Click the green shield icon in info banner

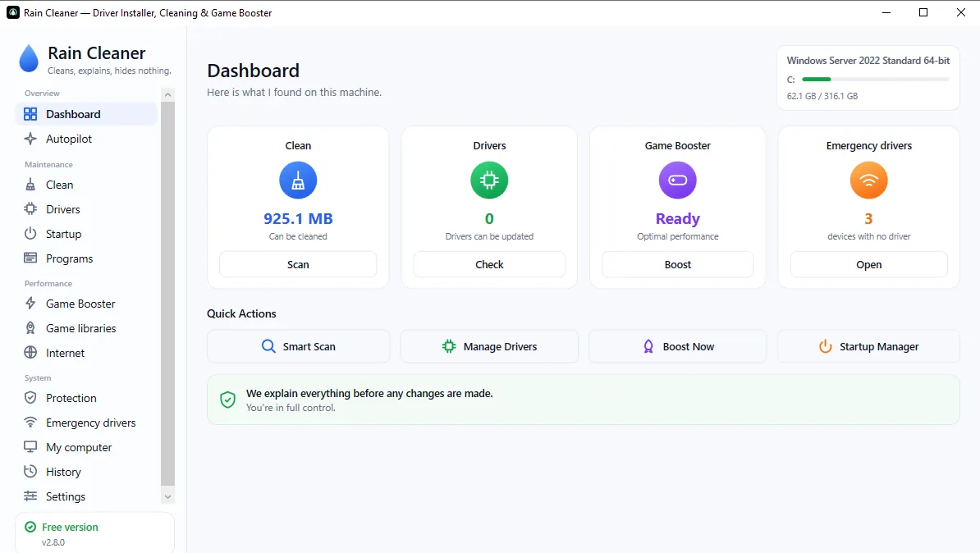227,400
